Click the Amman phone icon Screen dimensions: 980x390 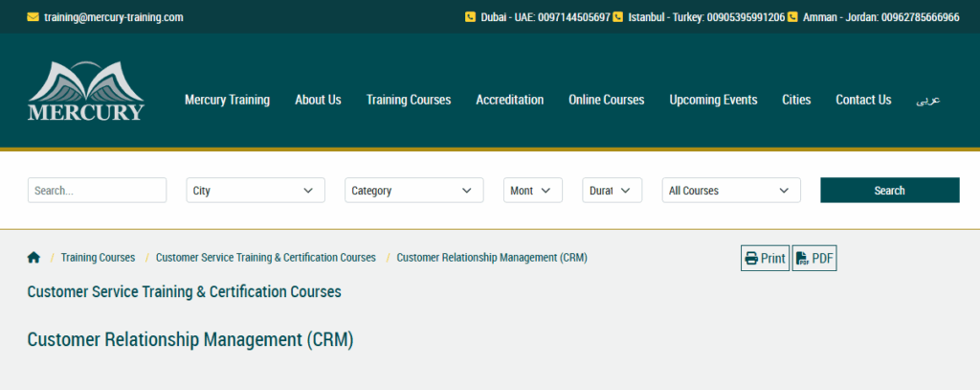pyautogui.click(x=792, y=17)
